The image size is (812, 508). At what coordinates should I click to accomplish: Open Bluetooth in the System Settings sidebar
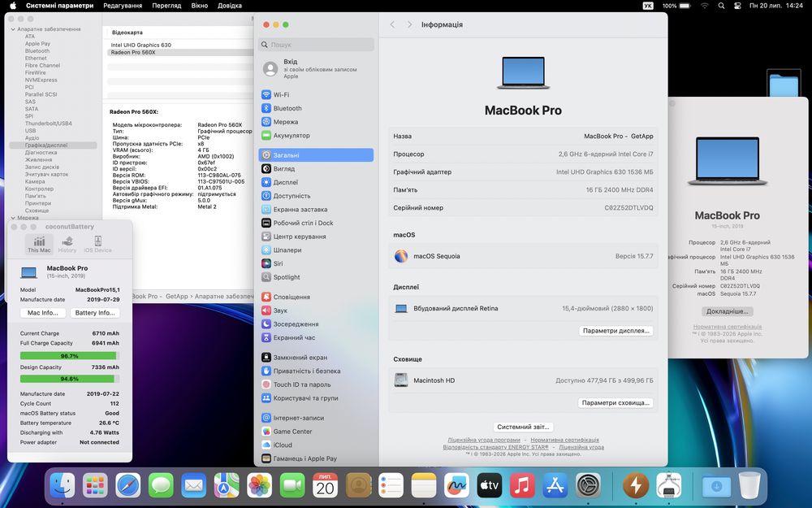click(316, 108)
